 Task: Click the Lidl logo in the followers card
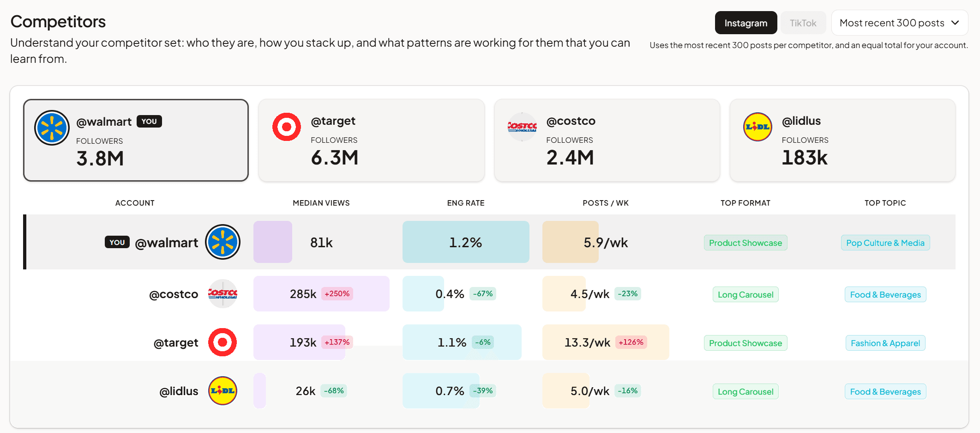click(x=758, y=127)
